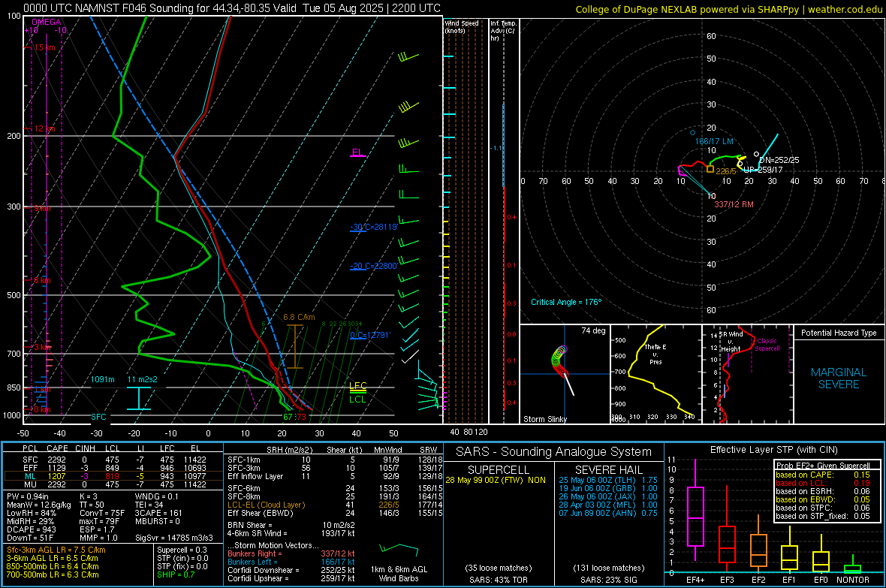This screenshot has height=588, width=886.
Task: Click 'Supercell = 0.3' composite value
Action: (182, 550)
